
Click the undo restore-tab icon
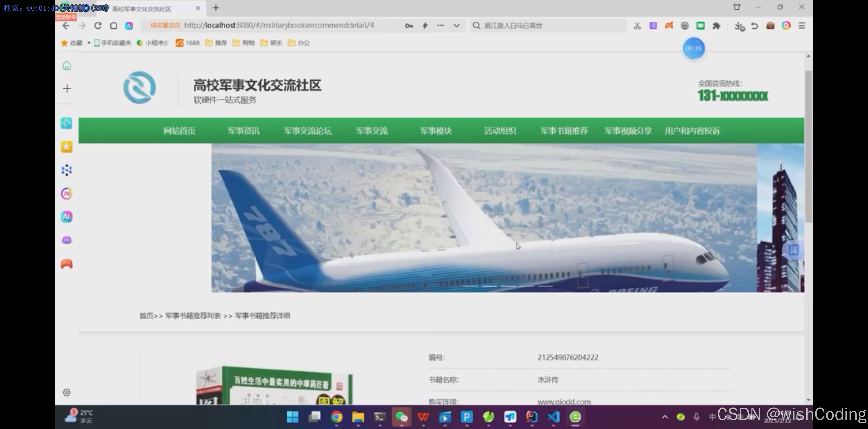(754, 26)
